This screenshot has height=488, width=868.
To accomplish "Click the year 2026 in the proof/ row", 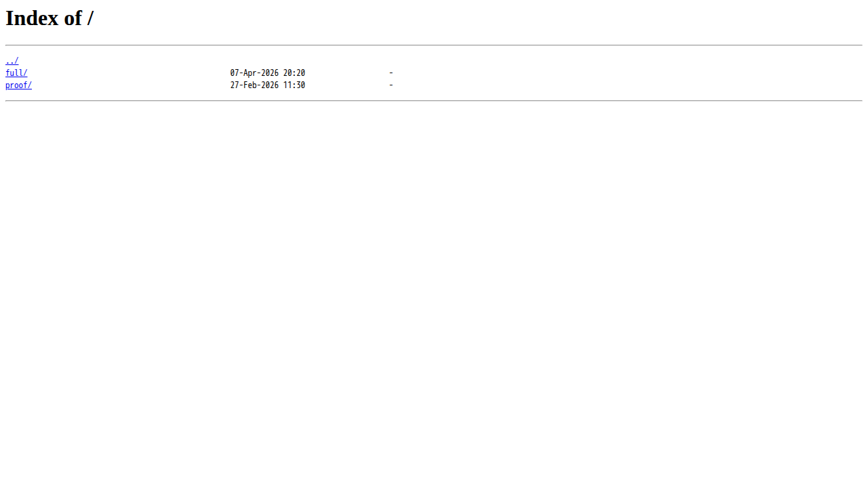I will [x=270, y=85].
